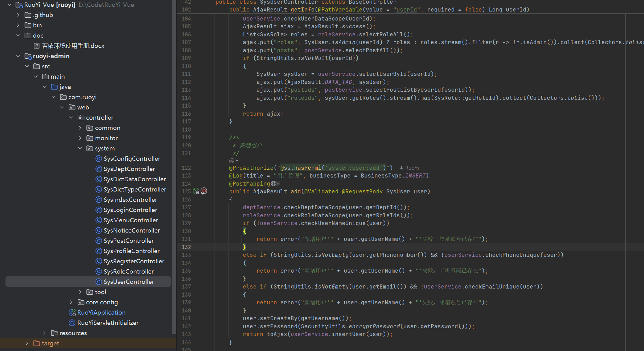This screenshot has width=644, height=351.
Task: Click the java source root folder icon
Action: click(54, 87)
